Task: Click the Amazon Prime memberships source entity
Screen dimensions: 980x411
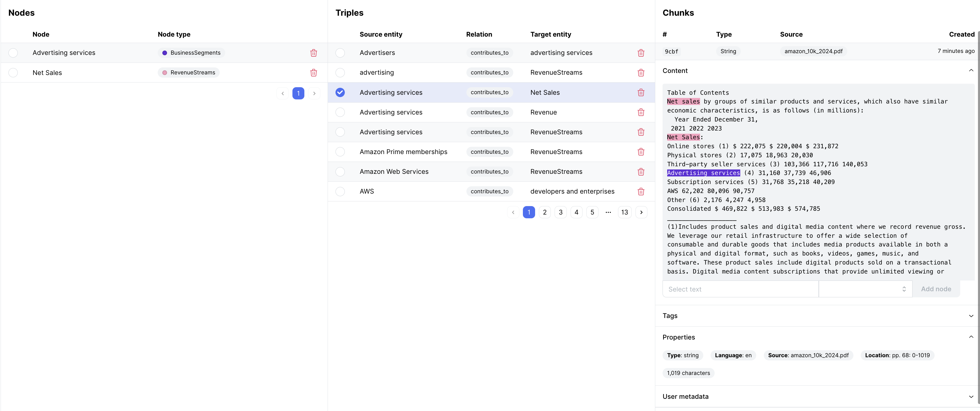Action: click(x=403, y=152)
